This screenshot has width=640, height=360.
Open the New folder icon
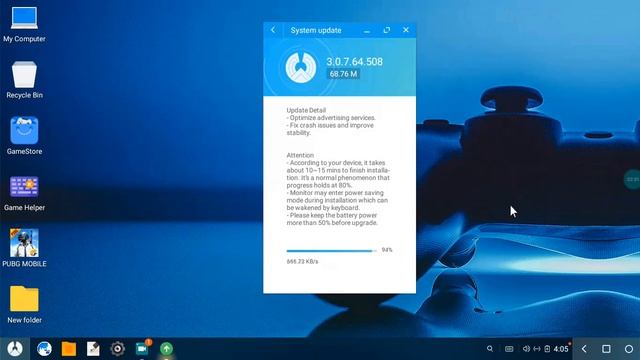click(24, 304)
